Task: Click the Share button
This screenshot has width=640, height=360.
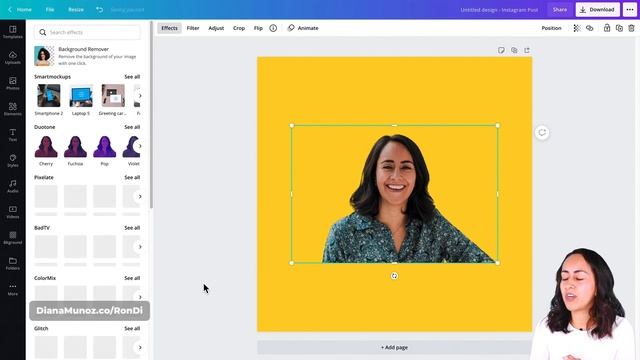Action: 560,9
